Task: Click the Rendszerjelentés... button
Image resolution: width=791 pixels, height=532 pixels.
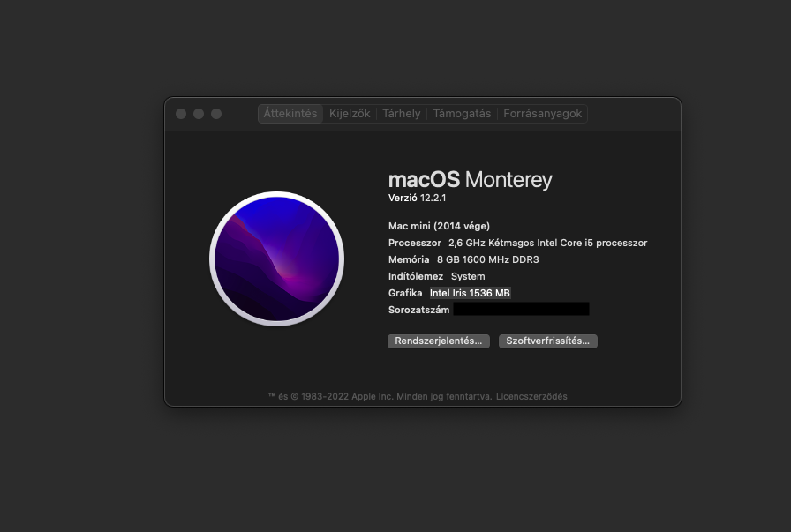Action: [x=439, y=341]
